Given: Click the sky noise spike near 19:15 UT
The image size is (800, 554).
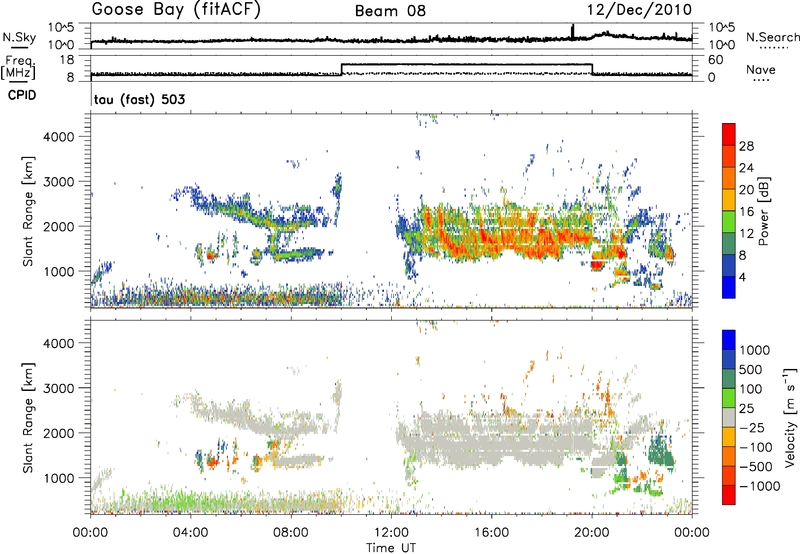Looking at the screenshot, I should click(x=573, y=32).
